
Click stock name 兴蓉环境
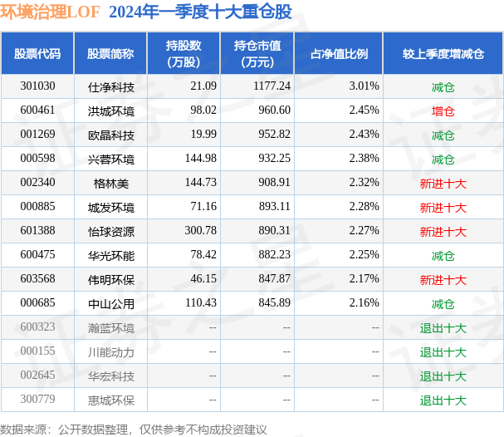[x=111, y=160]
